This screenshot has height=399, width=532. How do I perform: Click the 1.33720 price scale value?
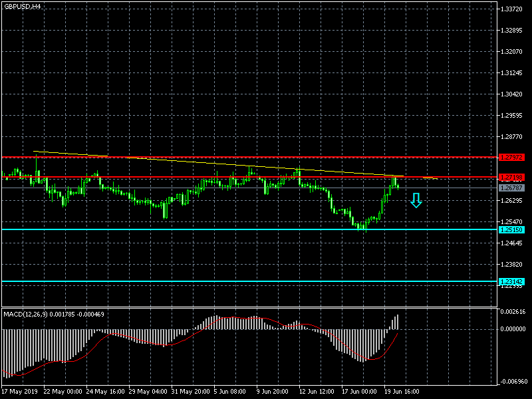(513, 9)
